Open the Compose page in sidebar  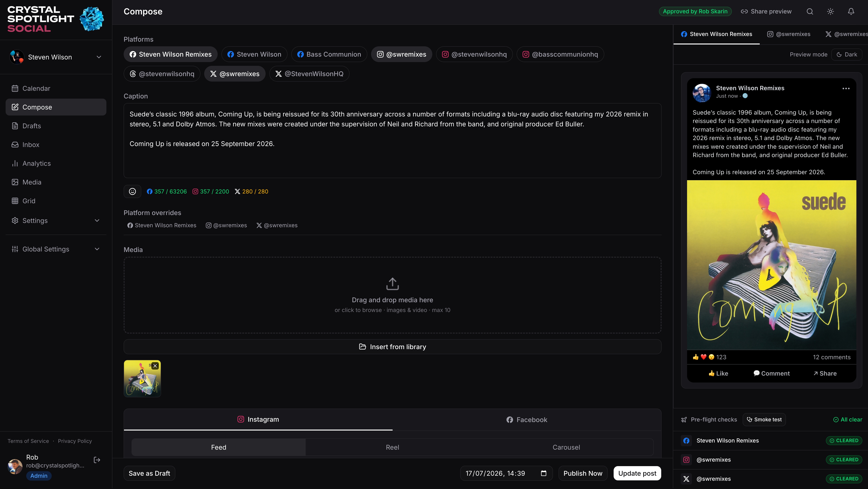(56, 107)
